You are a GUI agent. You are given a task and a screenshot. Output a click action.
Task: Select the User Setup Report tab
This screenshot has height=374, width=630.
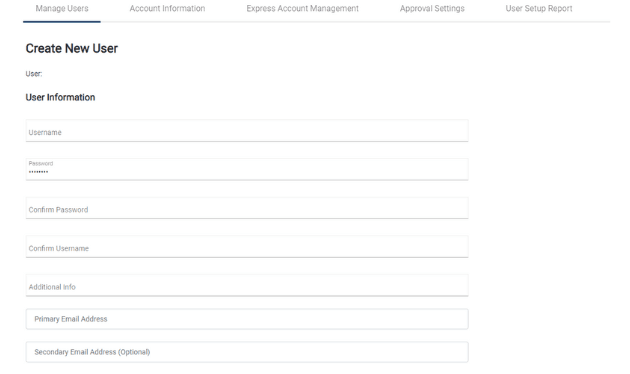coord(539,8)
